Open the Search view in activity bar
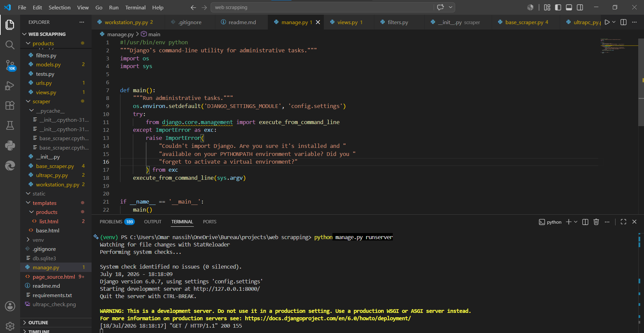The height and width of the screenshot is (333, 644). pos(10,45)
